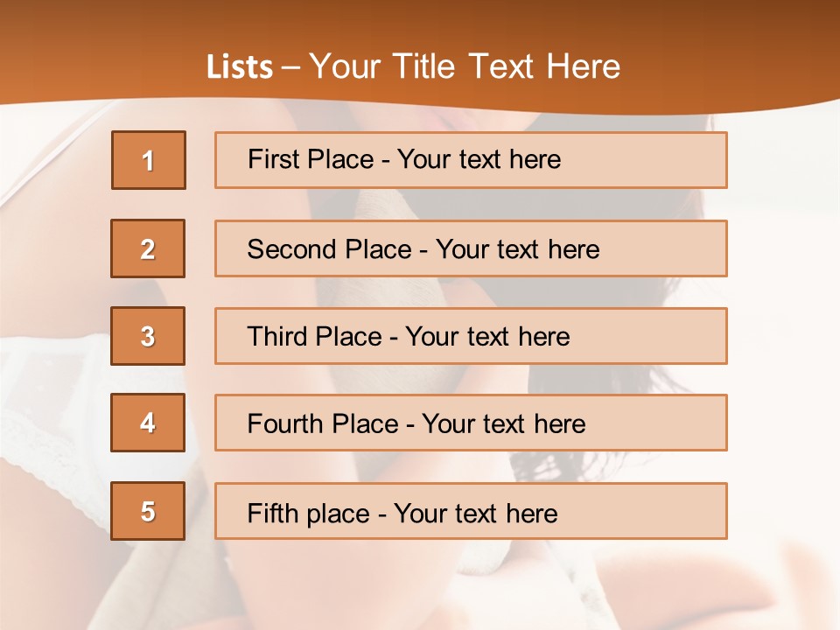Click Your Title Text Here in heading
Viewport: 840px width, 630px height.
[465, 67]
